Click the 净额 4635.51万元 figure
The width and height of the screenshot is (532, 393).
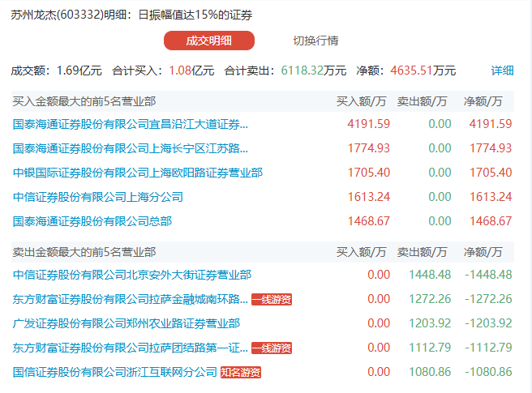point(423,70)
